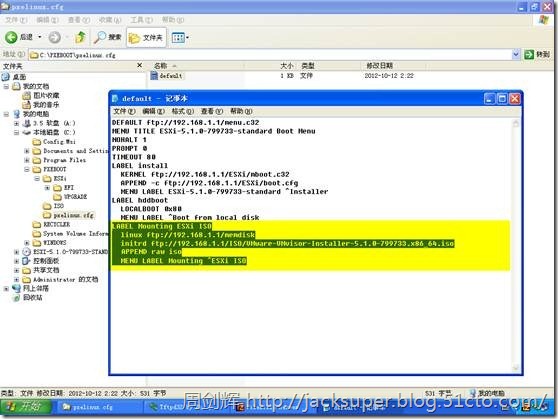Open Explorer's 编辑(E) menu
558x419 pixels.
47,20
